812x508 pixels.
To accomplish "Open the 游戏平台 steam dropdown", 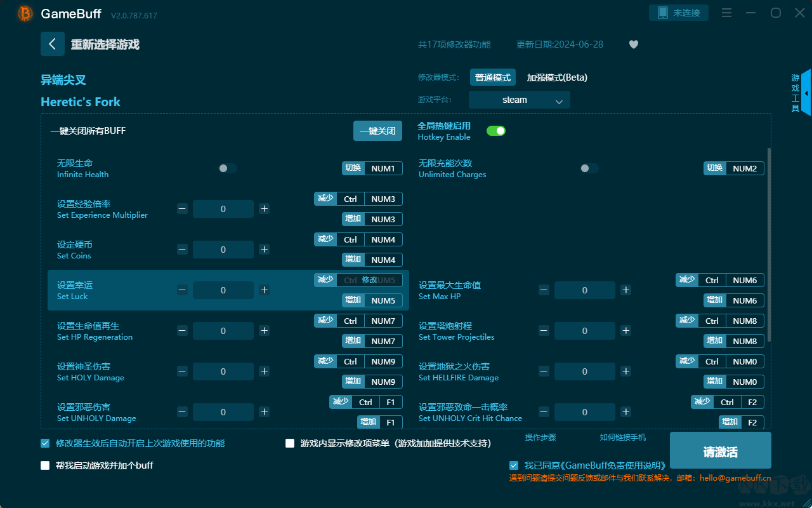I will coord(520,100).
